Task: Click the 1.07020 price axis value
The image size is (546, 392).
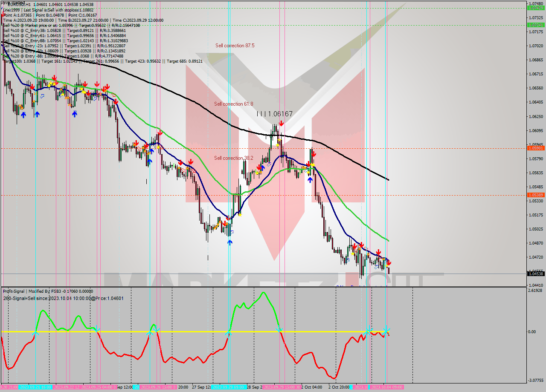Action: pos(536,46)
